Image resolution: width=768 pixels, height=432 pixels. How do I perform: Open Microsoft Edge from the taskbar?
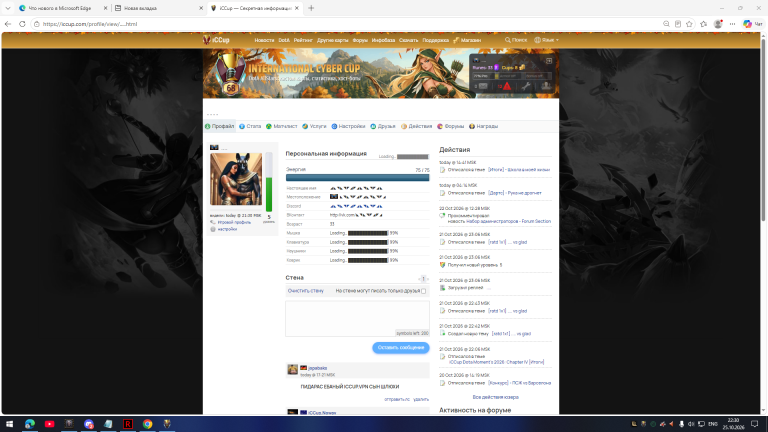[x=30, y=424]
